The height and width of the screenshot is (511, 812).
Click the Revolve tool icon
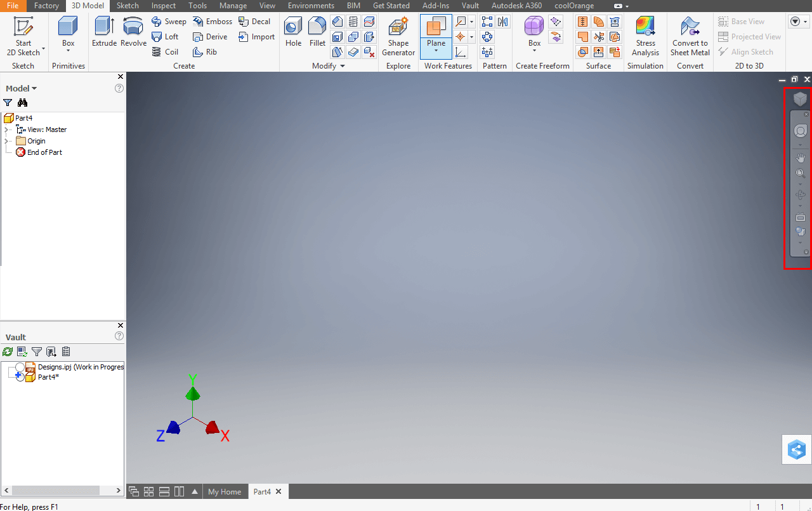(x=133, y=32)
